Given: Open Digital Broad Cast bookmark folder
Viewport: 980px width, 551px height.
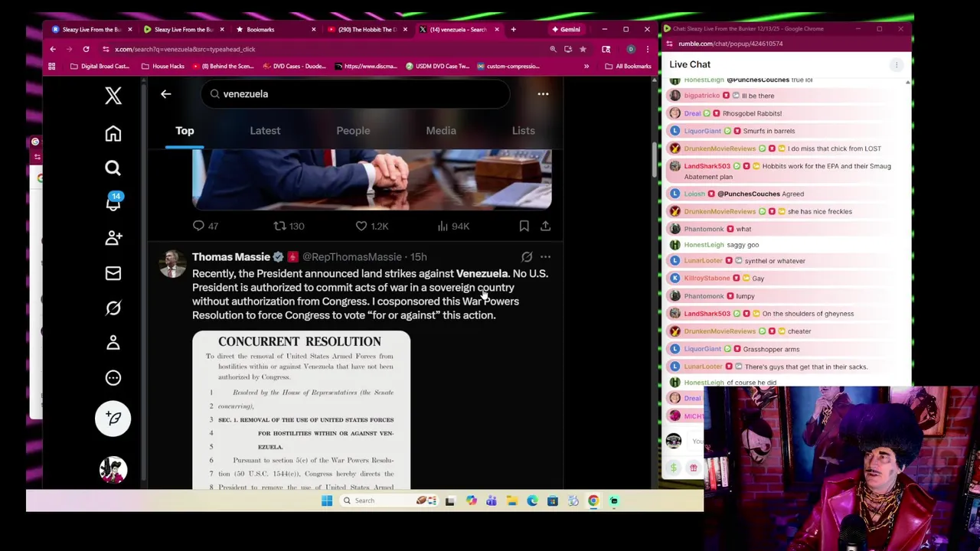Looking at the screenshot, I should click(x=100, y=67).
